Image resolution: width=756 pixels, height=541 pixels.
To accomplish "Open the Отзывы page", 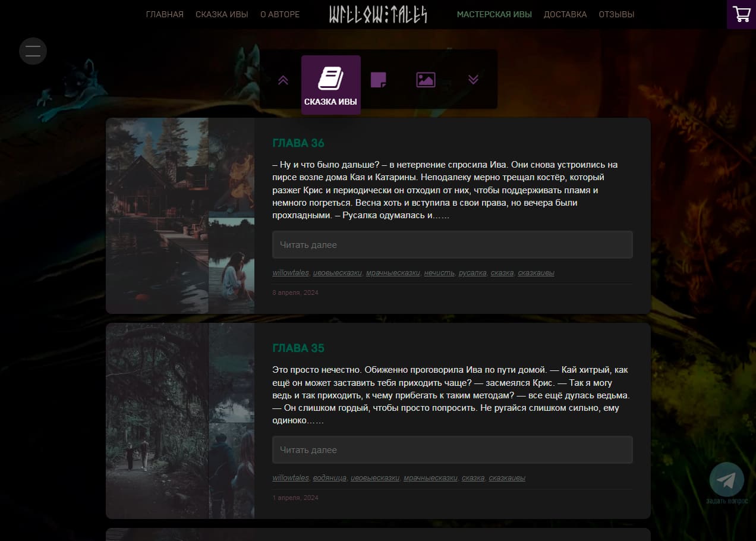I will 616,14.
